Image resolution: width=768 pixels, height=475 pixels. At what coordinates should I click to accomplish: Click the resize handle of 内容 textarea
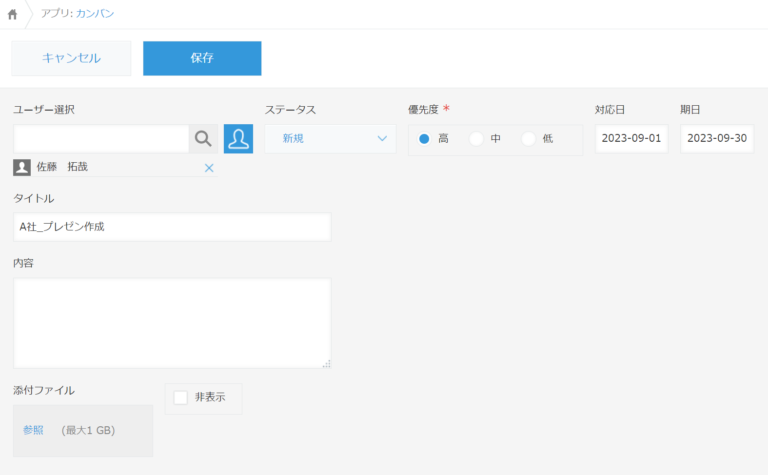pyautogui.click(x=326, y=364)
